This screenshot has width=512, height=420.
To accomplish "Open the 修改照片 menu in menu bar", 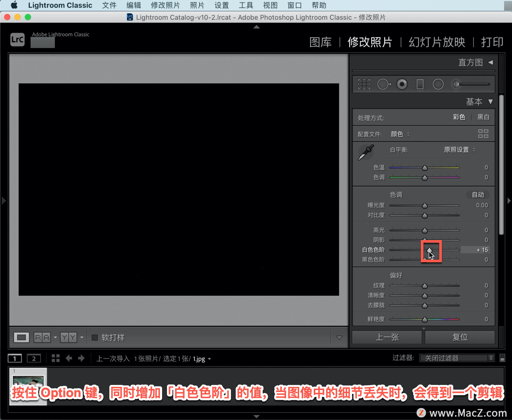I will click(165, 5).
